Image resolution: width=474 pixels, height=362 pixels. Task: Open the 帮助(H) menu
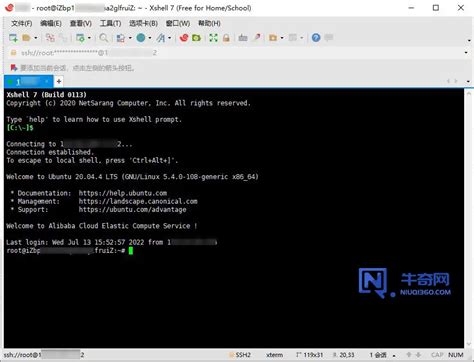coord(209,23)
